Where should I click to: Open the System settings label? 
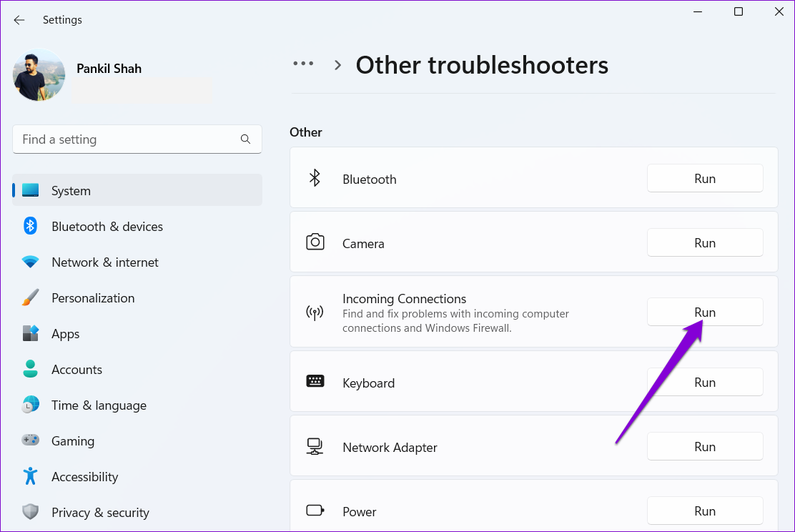[x=71, y=191]
